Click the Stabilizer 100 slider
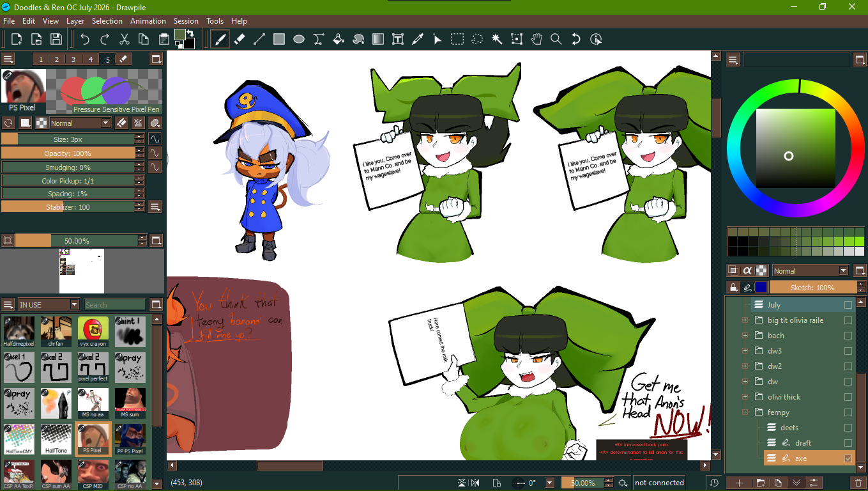Screen dimensions: 868x491 tap(68, 207)
